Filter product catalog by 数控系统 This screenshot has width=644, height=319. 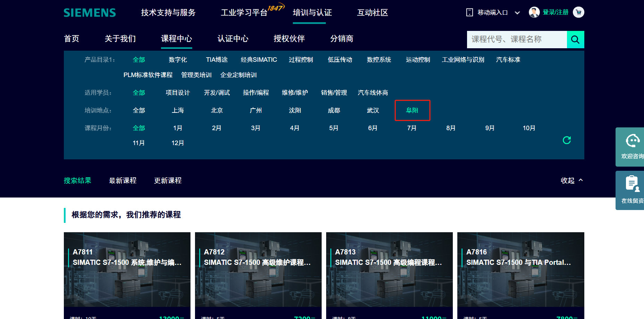tap(379, 60)
